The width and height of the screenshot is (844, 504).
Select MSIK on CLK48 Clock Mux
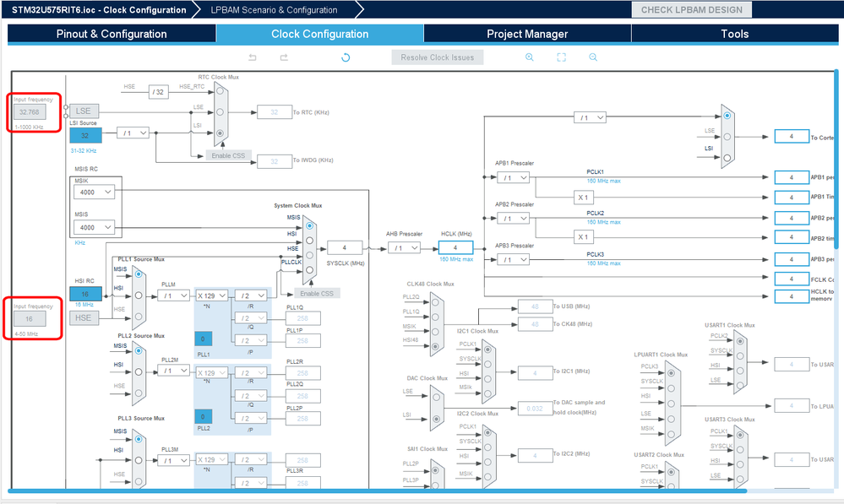[435, 332]
